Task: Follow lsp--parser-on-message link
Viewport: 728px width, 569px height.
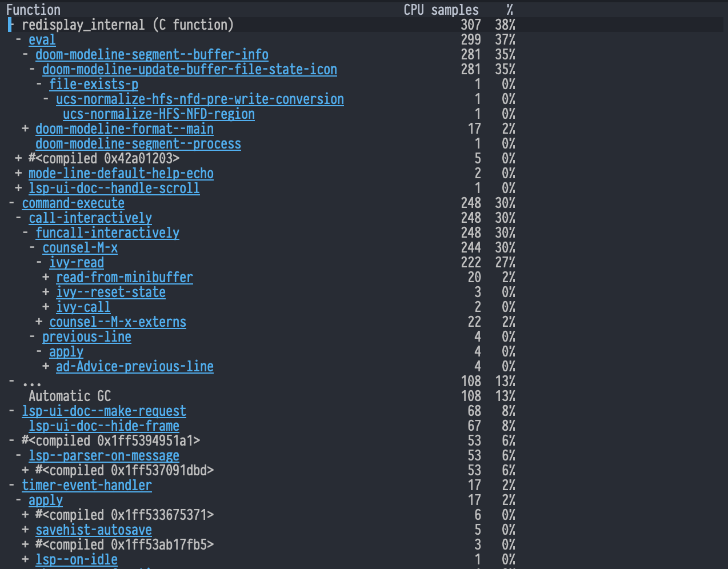Action: [104, 455]
